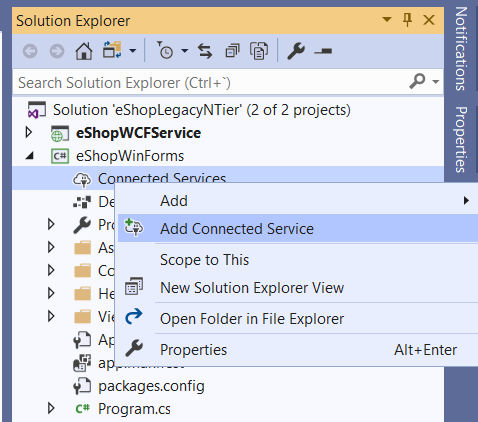The height and width of the screenshot is (422, 478).
Task: Click the folder icon beside 'He'
Action: [x=82, y=294]
